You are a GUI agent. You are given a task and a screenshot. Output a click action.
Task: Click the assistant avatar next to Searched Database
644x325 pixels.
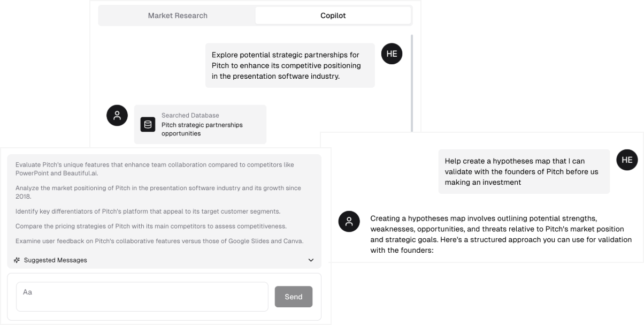[117, 116]
